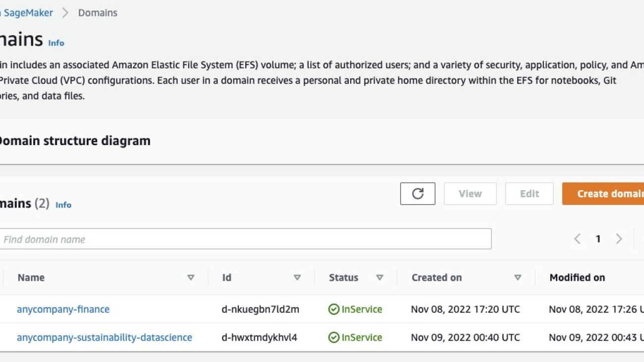Click InService text for anycompany-finance row
The height and width of the screenshot is (362, 644).
(x=362, y=310)
